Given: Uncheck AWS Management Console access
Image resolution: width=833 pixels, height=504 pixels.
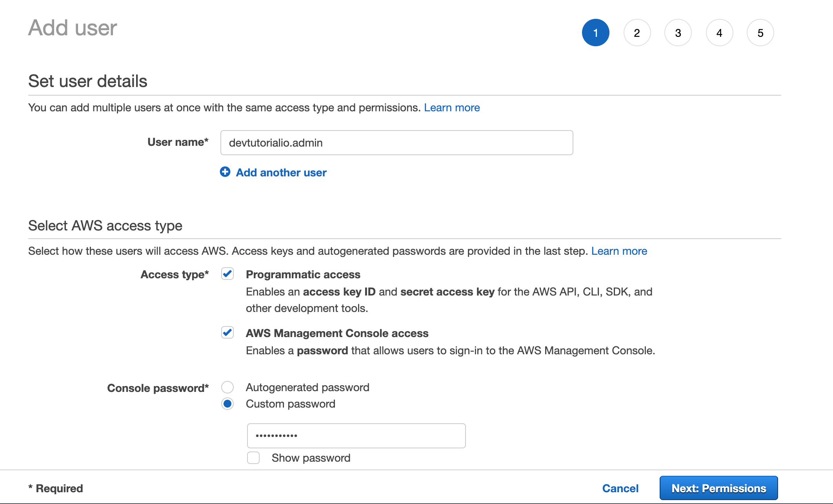Looking at the screenshot, I should [x=227, y=333].
